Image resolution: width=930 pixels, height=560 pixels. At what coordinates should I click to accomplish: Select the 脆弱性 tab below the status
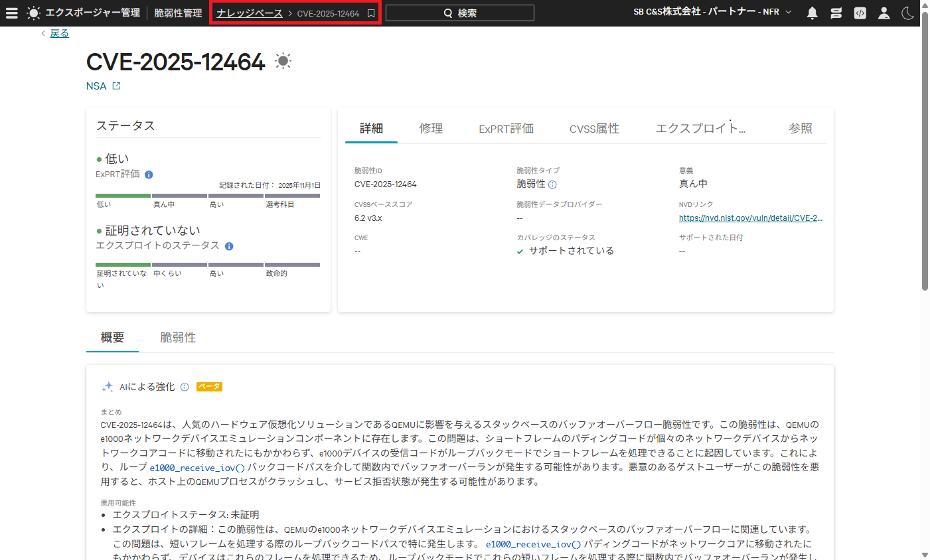[178, 337]
